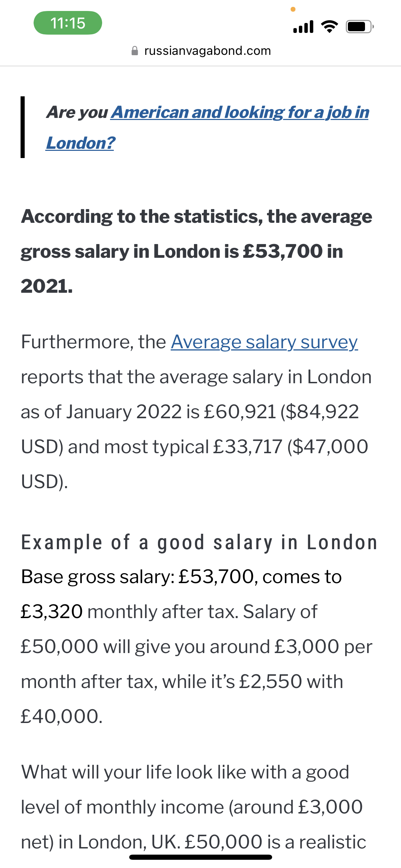Image resolution: width=401 pixels, height=868 pixels.
Task: Tap the cellular signal bars icon
Action: 303,26
